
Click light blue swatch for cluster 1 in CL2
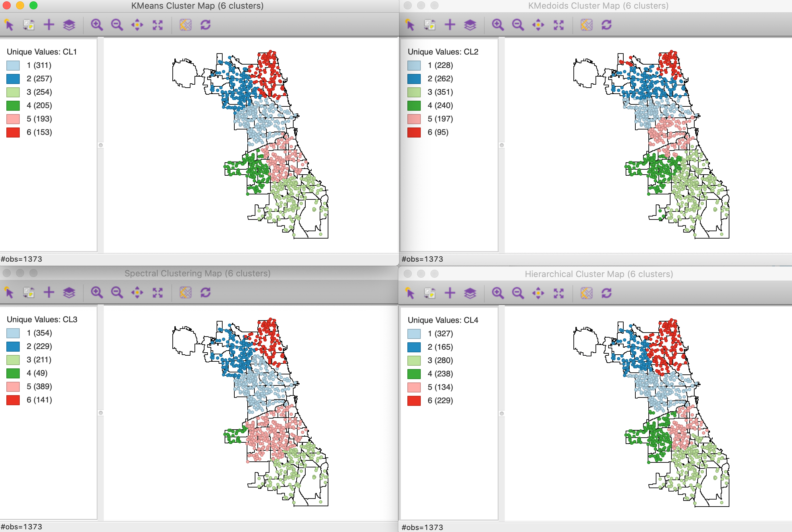414,65
